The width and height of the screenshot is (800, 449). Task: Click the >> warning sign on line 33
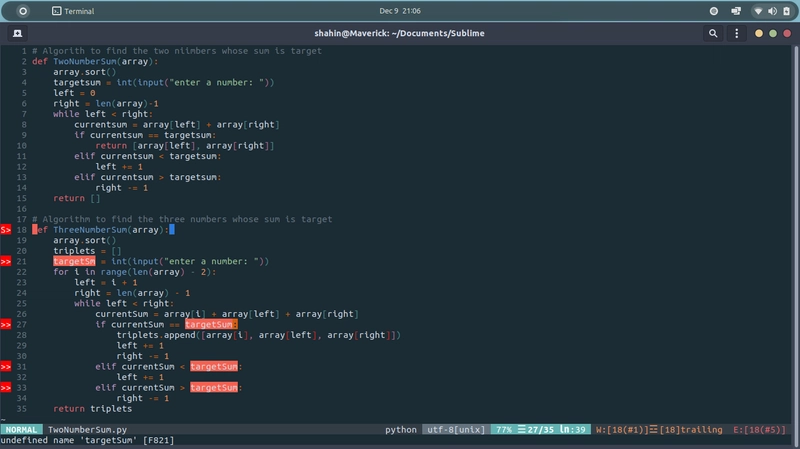click(x=6, y=388)
